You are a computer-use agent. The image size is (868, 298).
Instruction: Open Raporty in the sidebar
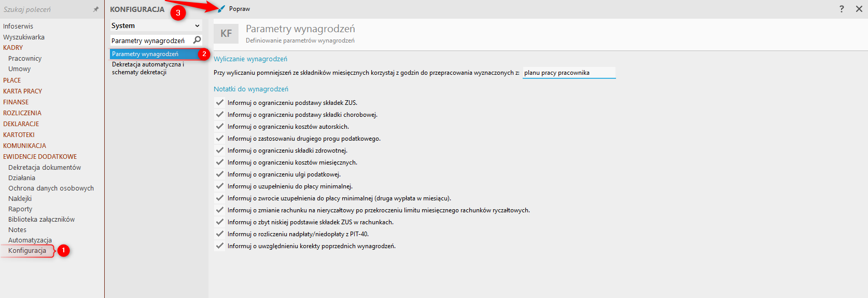[x=20, y=209]
